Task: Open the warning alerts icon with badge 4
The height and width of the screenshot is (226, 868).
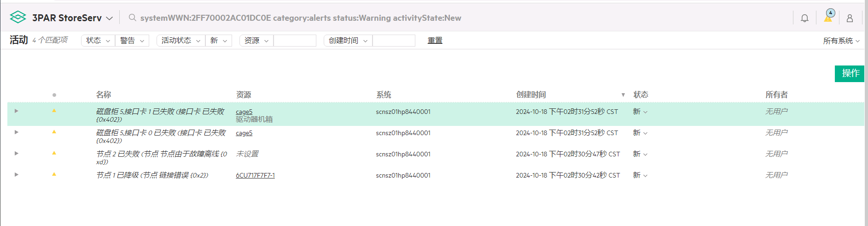Action: click(828, 18)
